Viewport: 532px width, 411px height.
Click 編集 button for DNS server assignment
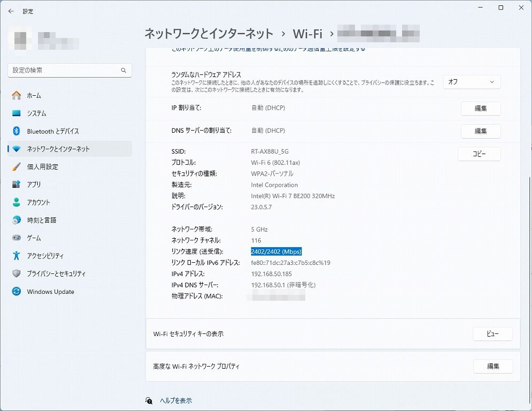[480, 131]
